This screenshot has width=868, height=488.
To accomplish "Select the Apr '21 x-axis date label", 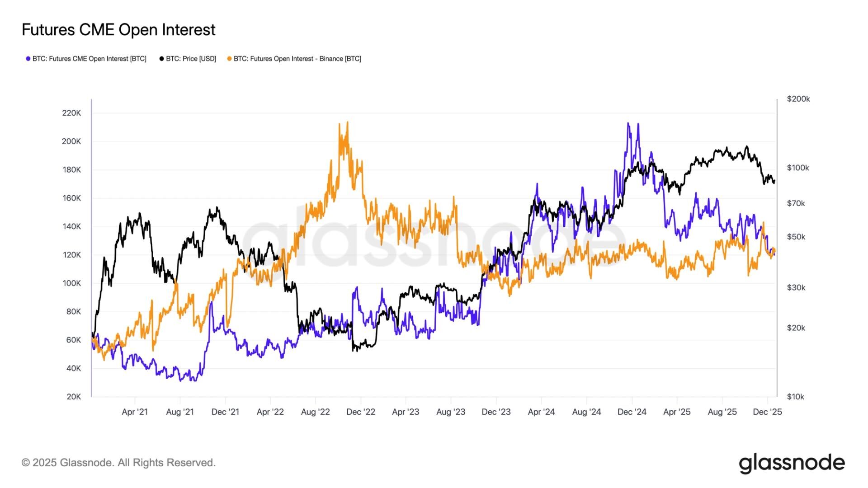I will point(135,412).
